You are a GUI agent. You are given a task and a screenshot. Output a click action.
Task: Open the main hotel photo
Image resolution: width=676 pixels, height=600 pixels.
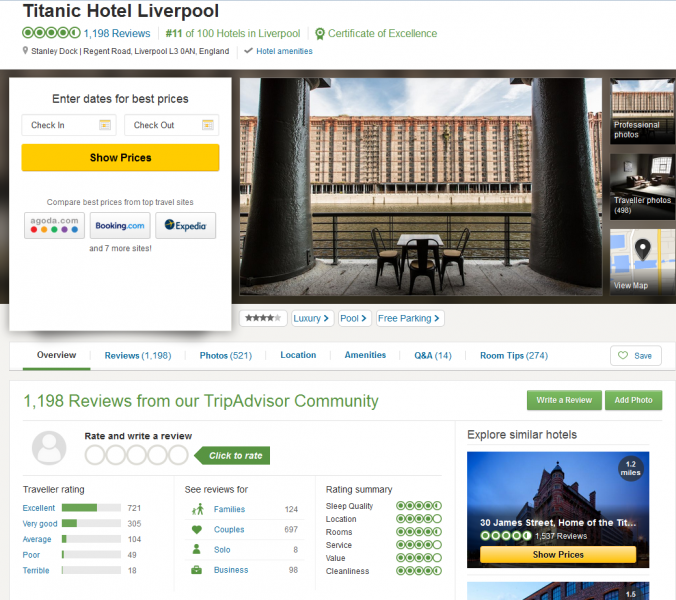tap(421, 187)
